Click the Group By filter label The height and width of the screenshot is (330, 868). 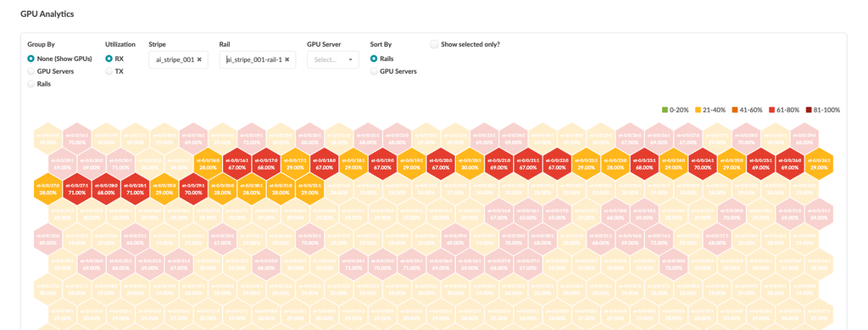click(41, 44)
